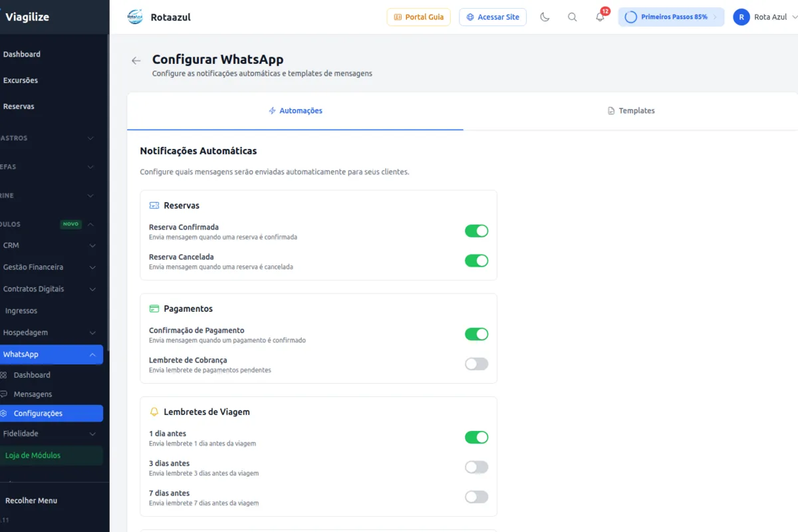Enable 7 dias antes reminder
This screenshot has height=532, width=798.
[x=476, y=497]
